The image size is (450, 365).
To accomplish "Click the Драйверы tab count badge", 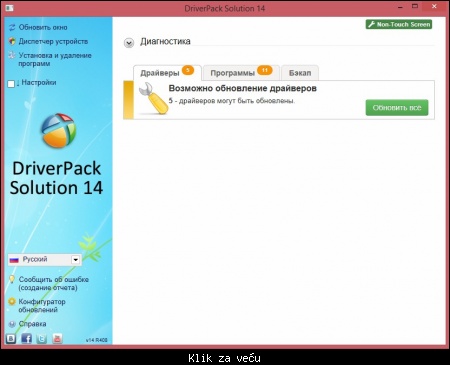I will tap(188, 70).
